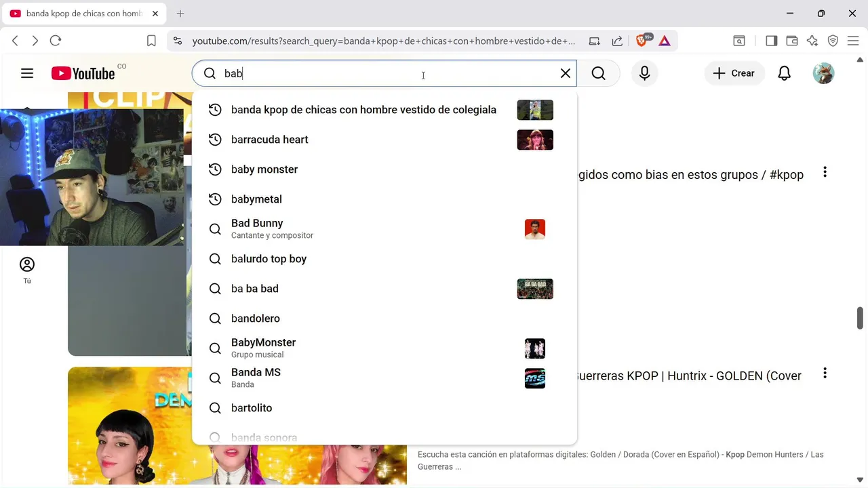The width and height of the screenshot is (868, 488).
Task: Open thumbnail next to 'barracuda heart' suggestion
Action: (535, 140)
